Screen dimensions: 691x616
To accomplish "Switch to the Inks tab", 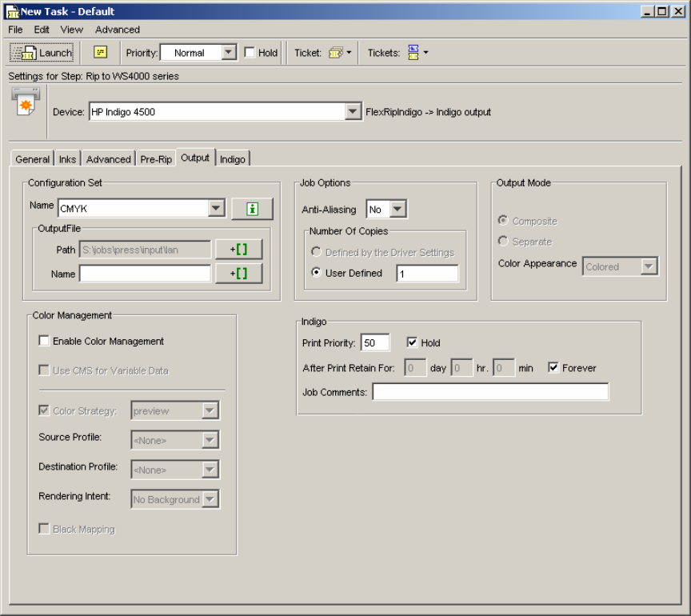I will 68,159.
